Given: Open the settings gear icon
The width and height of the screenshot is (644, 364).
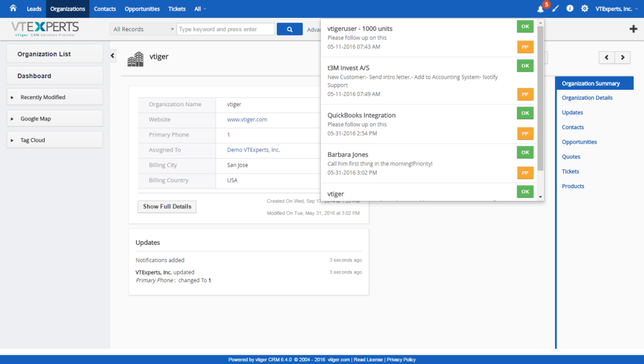Looking at the screenshot, I should (x=585, y=9).
